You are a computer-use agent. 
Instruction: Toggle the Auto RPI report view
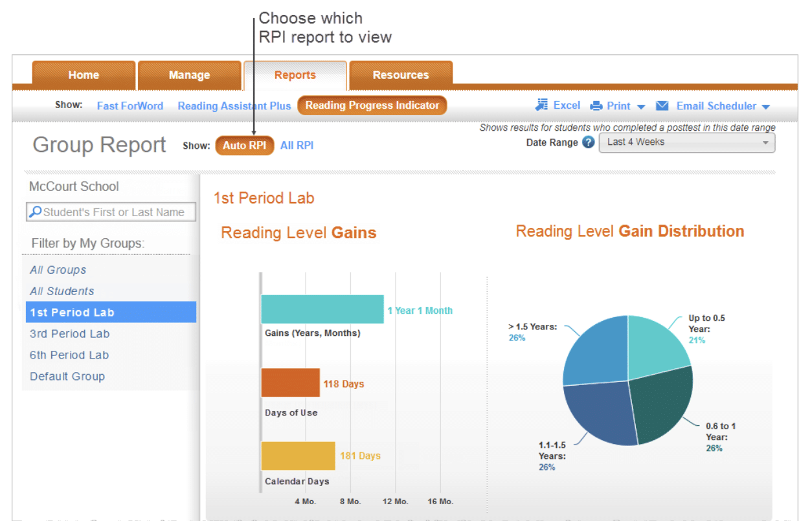pos(244,146)
